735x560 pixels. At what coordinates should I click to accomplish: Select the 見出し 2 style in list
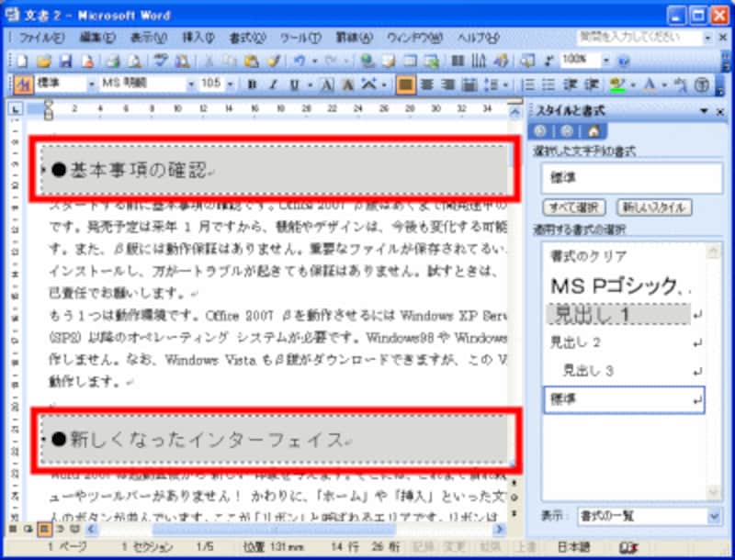(x=574, y=342)
